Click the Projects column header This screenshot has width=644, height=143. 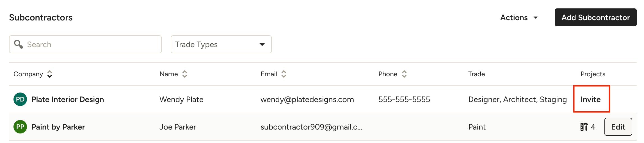point(593,74)
